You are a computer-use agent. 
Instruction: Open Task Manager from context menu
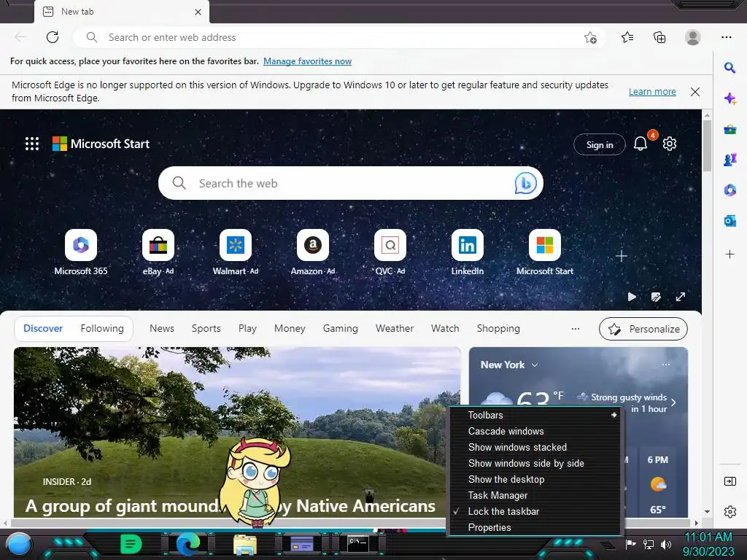536,496
